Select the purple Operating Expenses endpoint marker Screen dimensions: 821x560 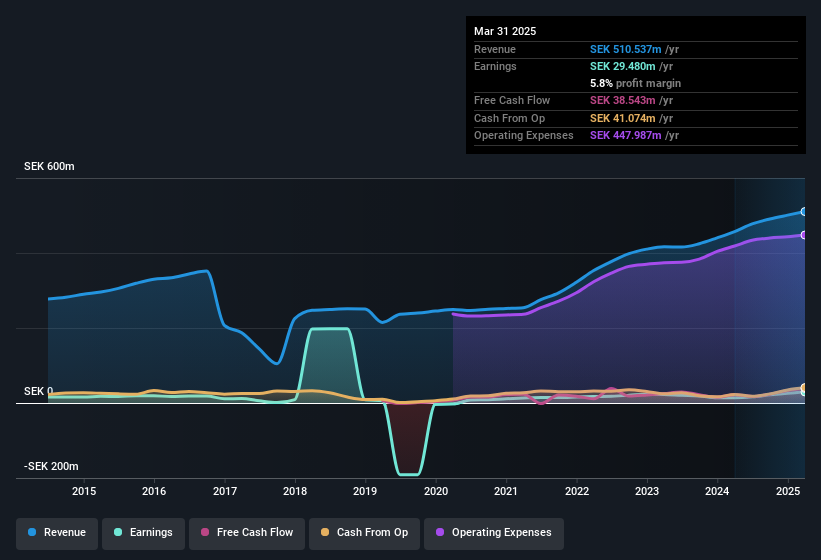[x=804, y=235]
